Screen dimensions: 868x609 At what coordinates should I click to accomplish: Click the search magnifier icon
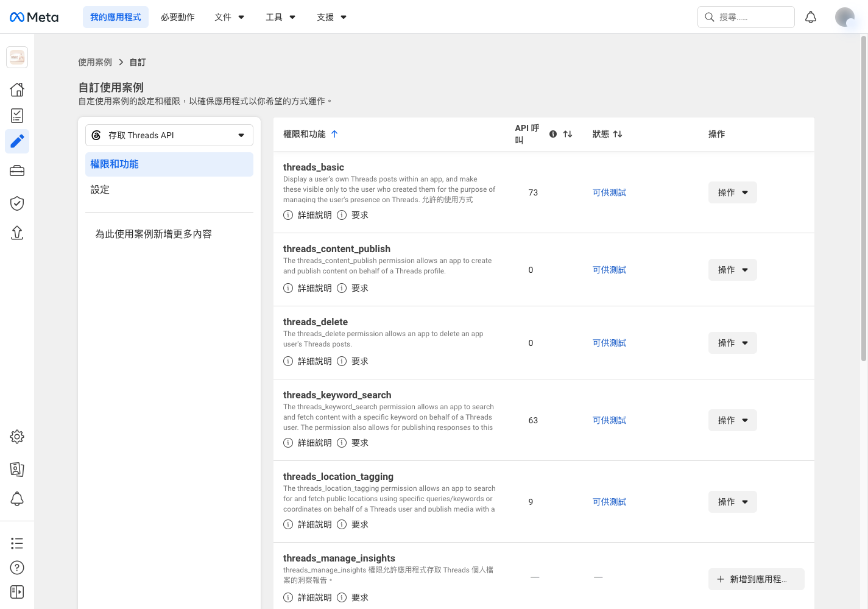(x=710, y=17)
